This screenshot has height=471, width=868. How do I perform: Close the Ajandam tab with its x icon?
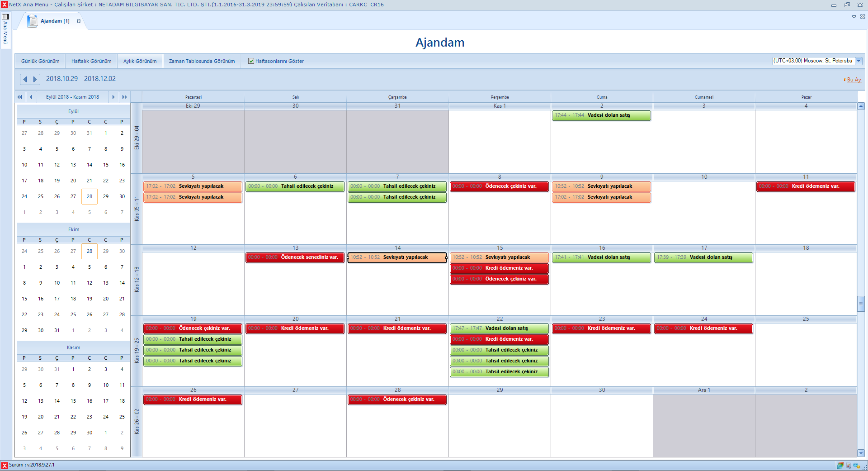[x=79, y=21]
